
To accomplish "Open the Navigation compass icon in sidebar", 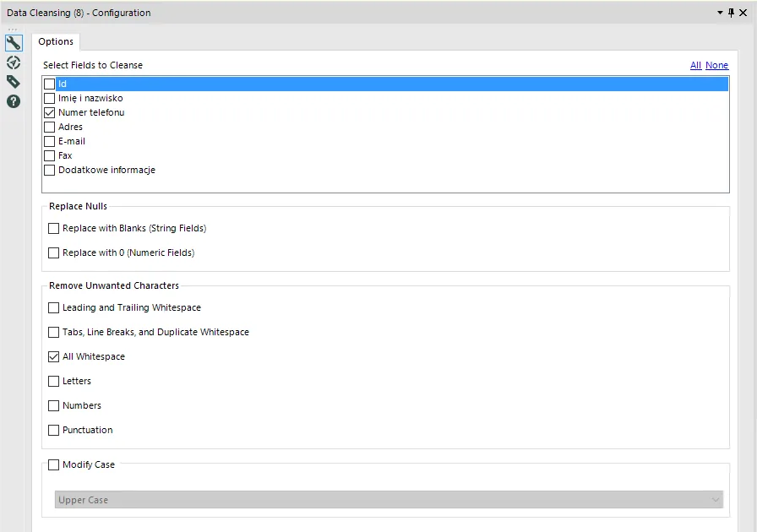I will click(14, 62).
